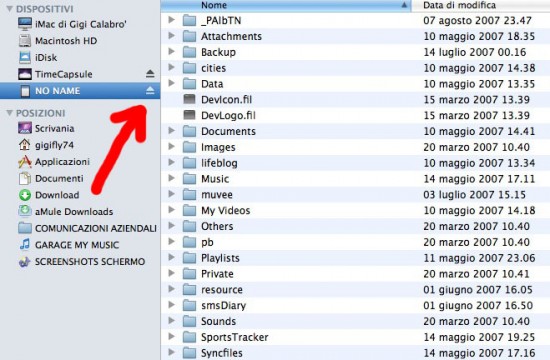Open the Macintosh HD drive icon
This screenshot has height=360, width=550.
(25, 41)
